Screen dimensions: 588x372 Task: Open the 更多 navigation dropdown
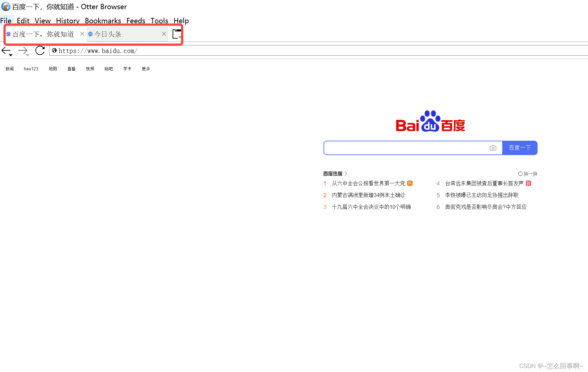coord(146,69)
